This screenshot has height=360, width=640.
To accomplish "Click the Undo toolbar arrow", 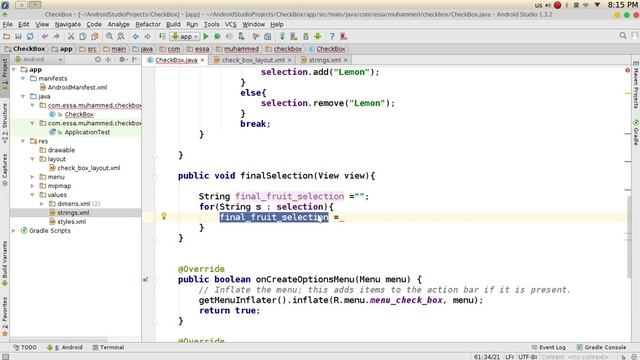I will coord(44,36).
